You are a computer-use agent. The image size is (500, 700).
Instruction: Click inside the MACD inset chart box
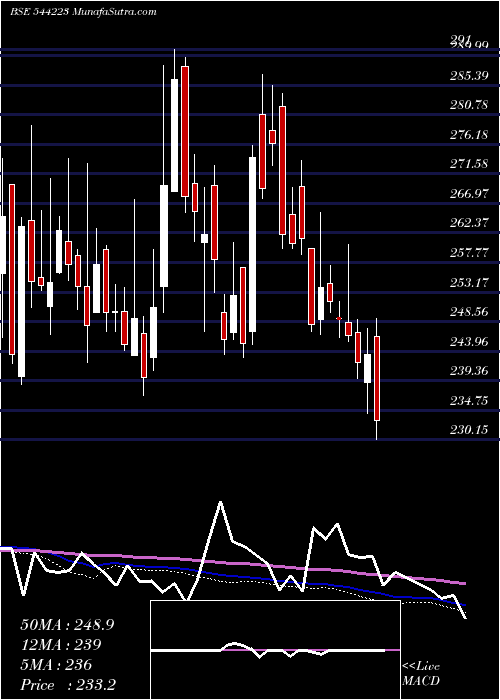tap(275, 650)
